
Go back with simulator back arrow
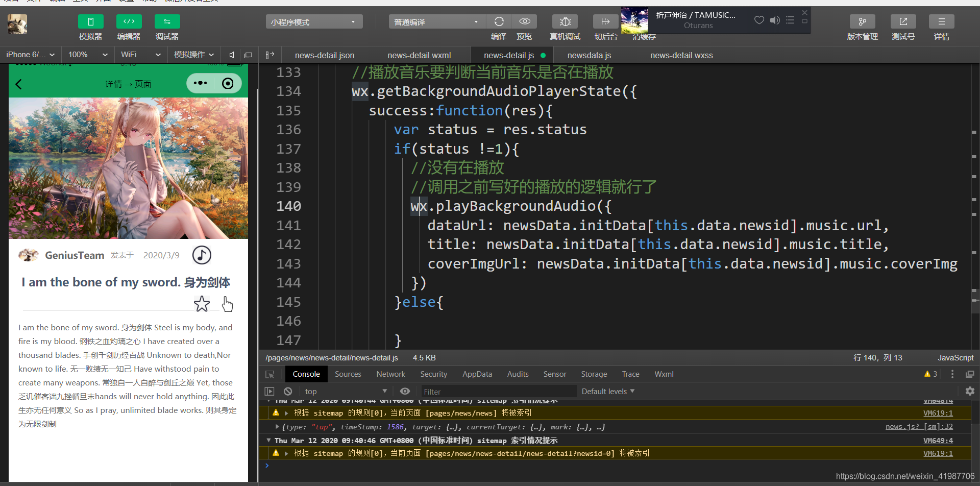tap(19, 84)
